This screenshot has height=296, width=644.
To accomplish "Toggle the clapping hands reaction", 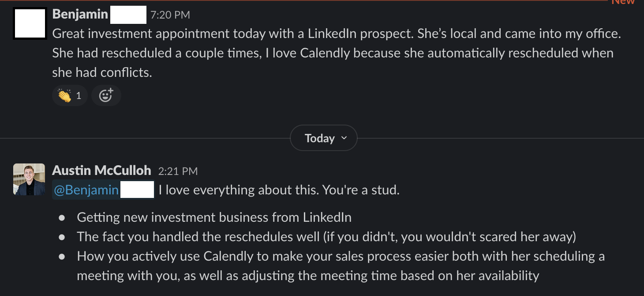I will click(70, 95).
